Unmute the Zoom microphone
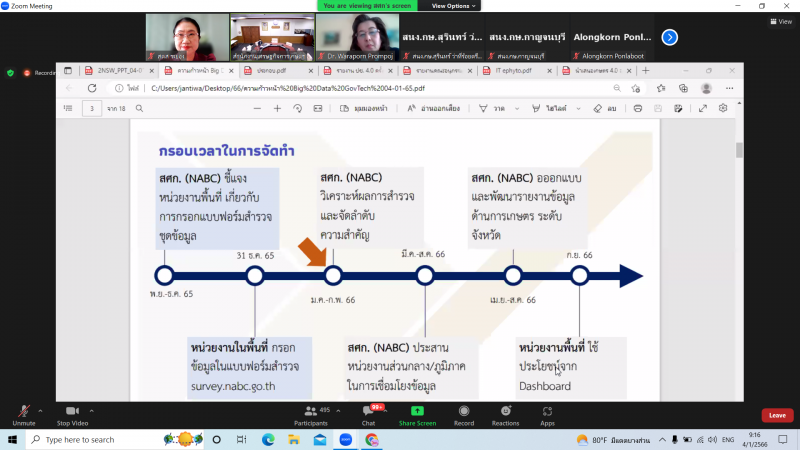 pos(23,415)
